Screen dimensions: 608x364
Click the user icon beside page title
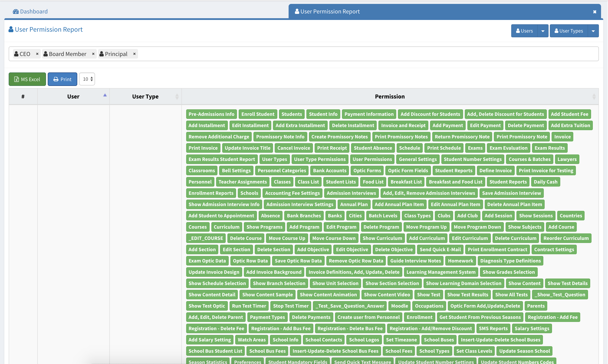coord(11,30)
